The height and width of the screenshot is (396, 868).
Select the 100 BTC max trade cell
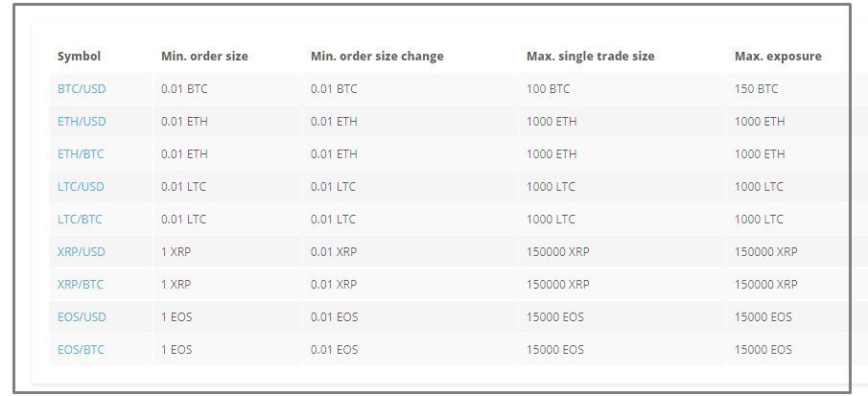coord(548,88)
